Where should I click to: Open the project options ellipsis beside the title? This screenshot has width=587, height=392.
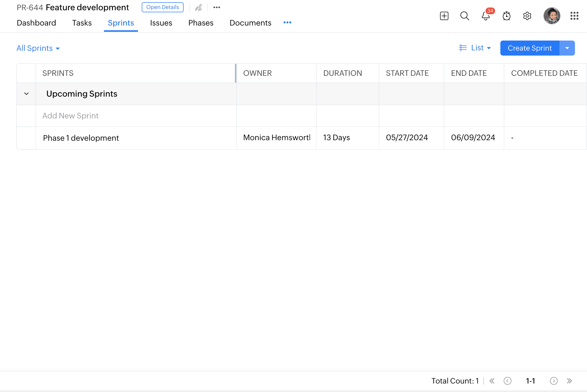[x=217, y=8]
